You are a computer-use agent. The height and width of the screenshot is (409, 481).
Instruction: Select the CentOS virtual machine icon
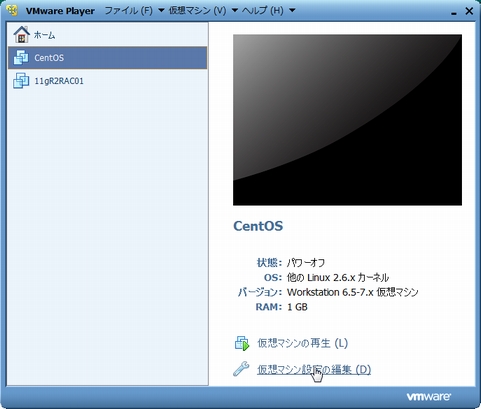[x=21, y=58]
